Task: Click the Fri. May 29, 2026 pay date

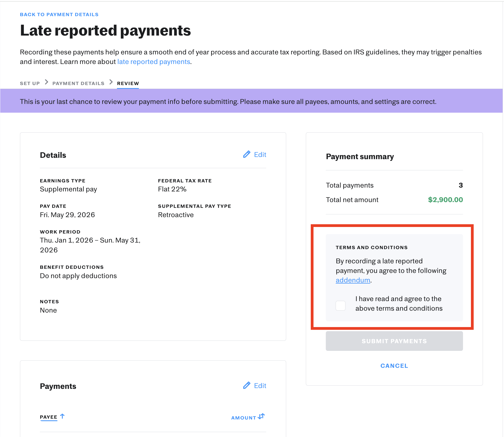Action: pyautogui.click(x=67, y=215)
